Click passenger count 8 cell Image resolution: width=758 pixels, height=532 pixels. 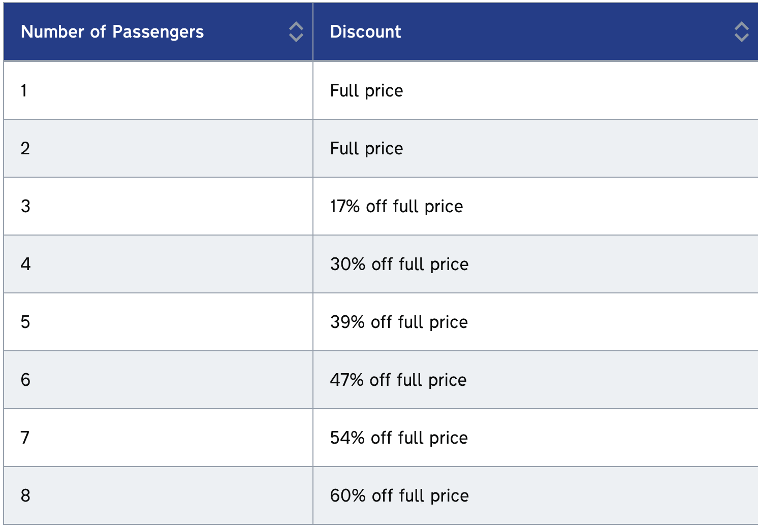[x=25, y=496]
